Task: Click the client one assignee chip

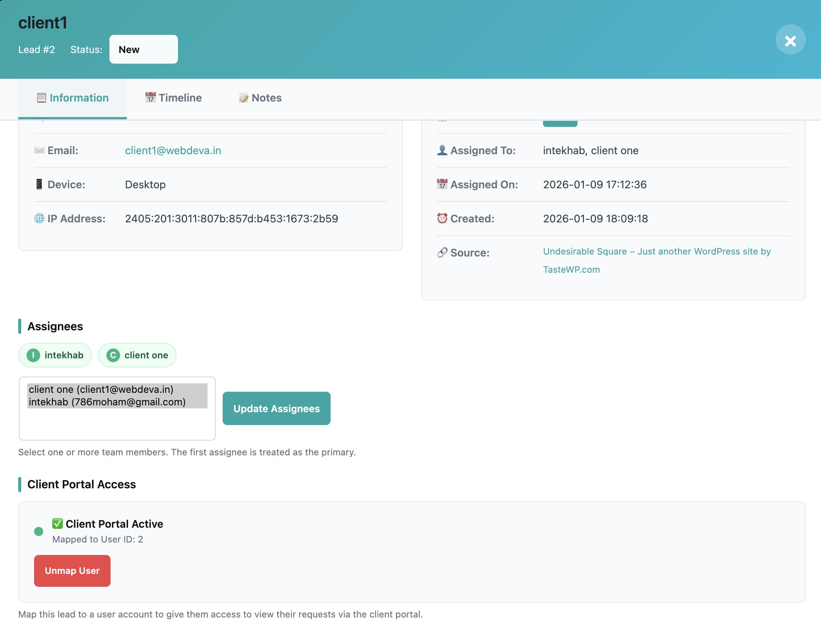Action: coord(137,355)
